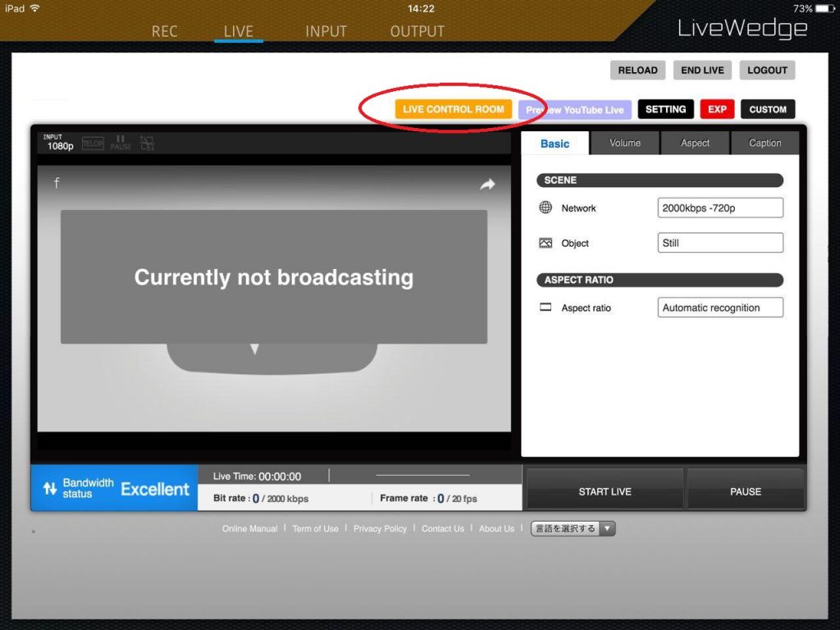Click the Aspect ratio rectangle icon

click(546, 308)
